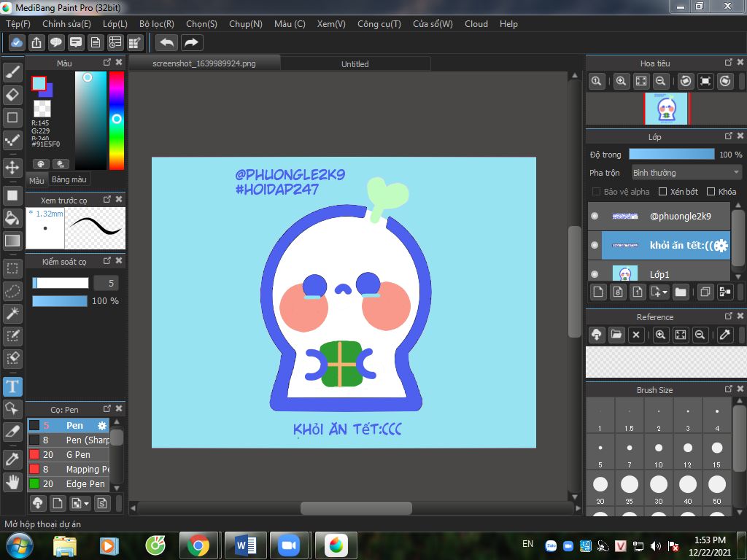Open a reference image file
Image resolution: width=747 pixels, height=560 pixels.
[616, 334]
